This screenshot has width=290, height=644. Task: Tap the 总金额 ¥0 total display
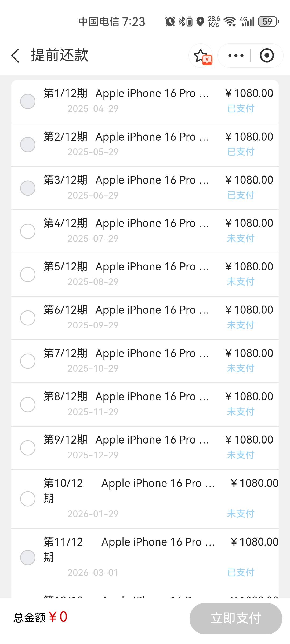click(41, 617)
